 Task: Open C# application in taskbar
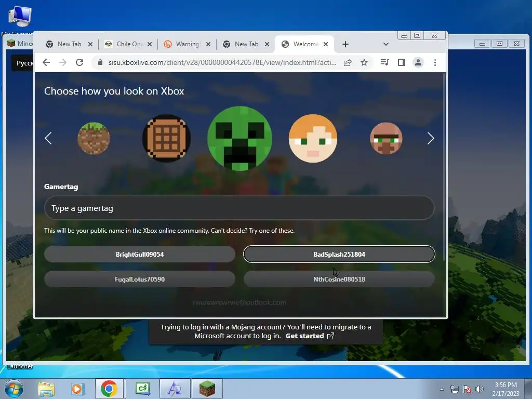pos(142,389)
